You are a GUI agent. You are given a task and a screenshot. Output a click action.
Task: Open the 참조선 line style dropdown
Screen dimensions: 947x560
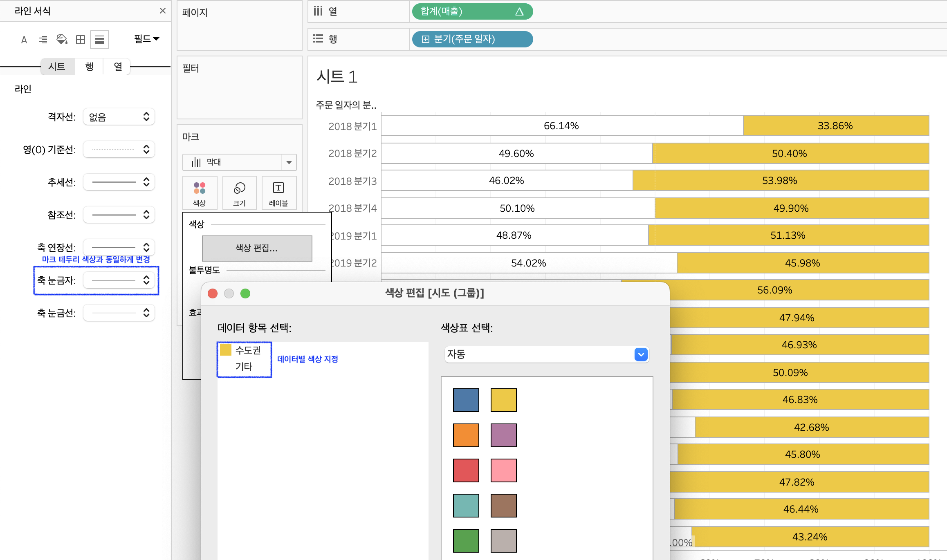(x=119, y=215)
